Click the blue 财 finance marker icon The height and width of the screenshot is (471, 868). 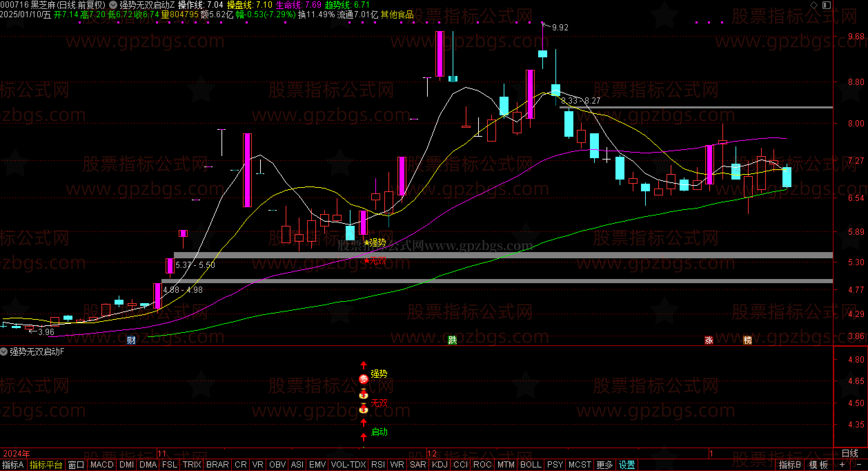pos(131,340)
